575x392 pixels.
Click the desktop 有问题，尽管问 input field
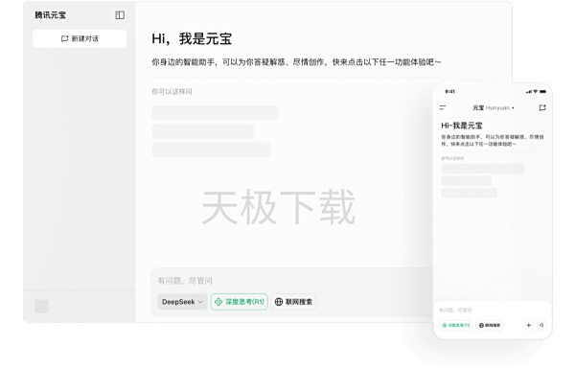pyautogui.click(x=287, y=281)
